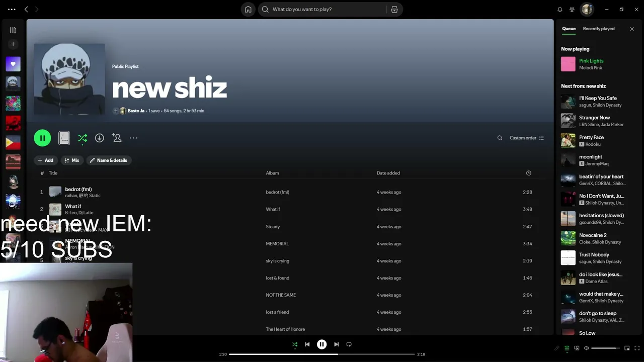Seek within the song progress bar
644x362 pixels.
[x=321, y=354]
